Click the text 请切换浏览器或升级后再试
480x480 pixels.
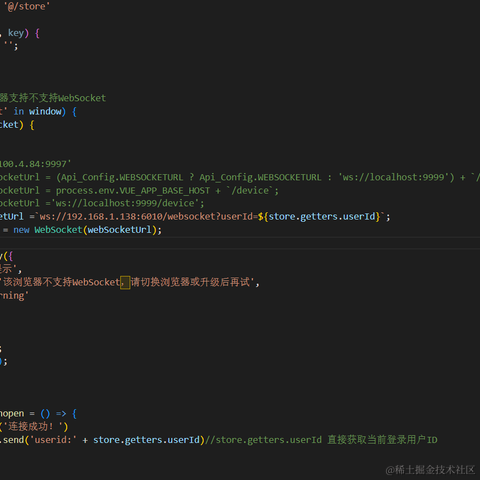pos(190,282)
